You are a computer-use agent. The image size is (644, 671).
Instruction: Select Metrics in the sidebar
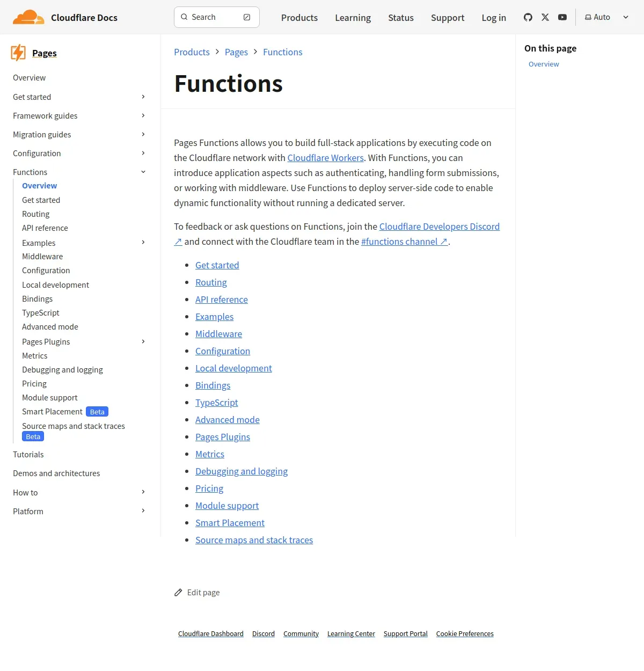click(34, 356)
